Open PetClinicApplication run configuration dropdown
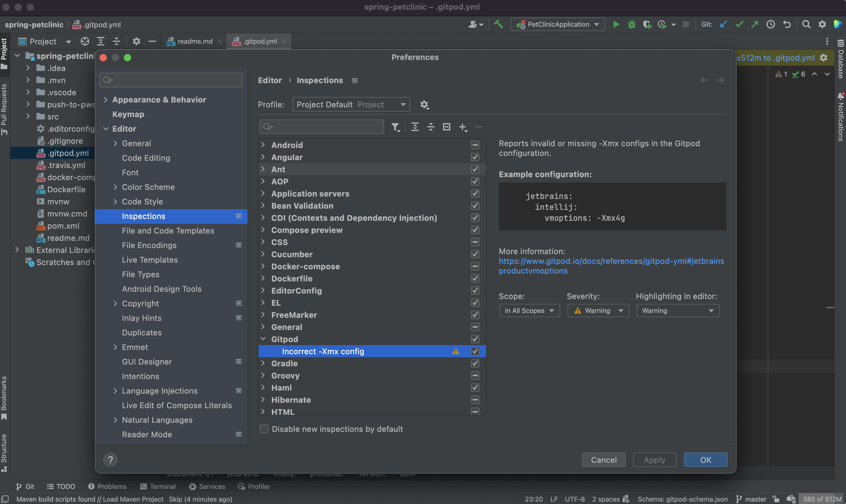 point(557,25)
